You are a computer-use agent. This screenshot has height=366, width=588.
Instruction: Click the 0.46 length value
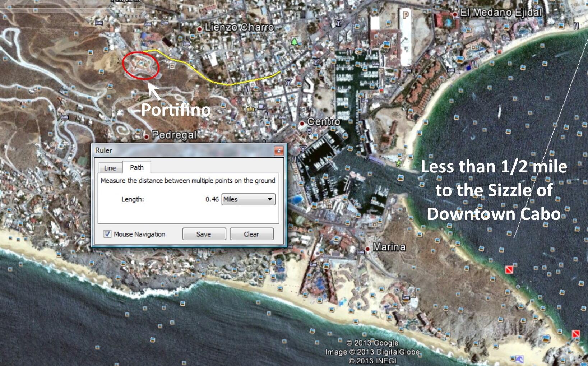(212, 199)
